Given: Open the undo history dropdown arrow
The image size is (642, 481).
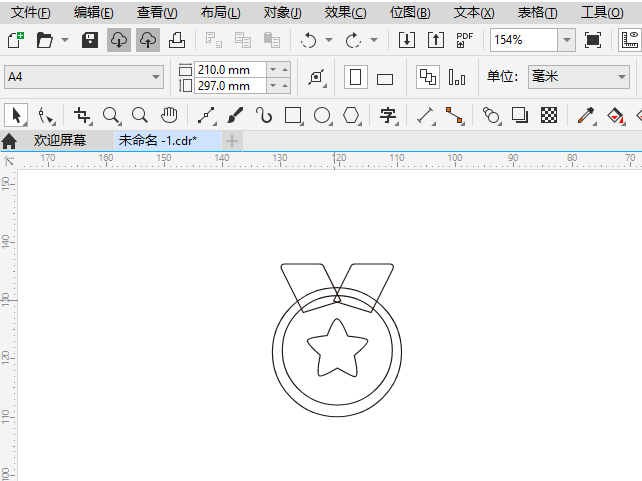Looking at the screenshot, I should click(x=329, y=40).
